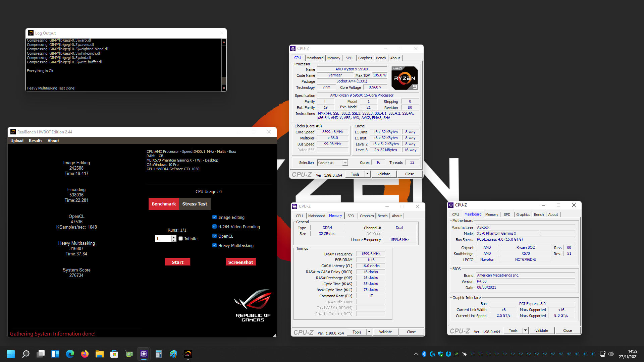Open the NVIDIA tray icon
644x362 pixels.
pos(457,354)
